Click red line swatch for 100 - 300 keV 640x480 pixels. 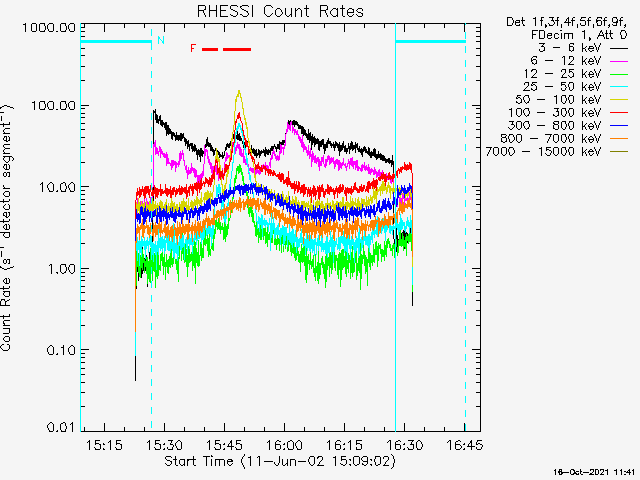pos(619,113)
